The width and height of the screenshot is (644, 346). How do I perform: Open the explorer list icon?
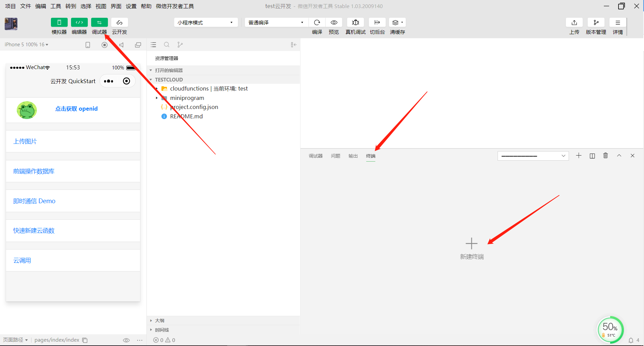153,45
